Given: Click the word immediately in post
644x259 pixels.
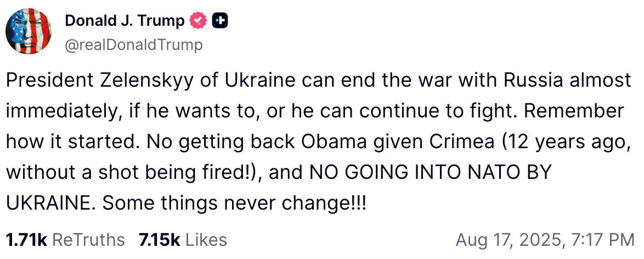Looking at the screenshot, I should click(60, 111).
